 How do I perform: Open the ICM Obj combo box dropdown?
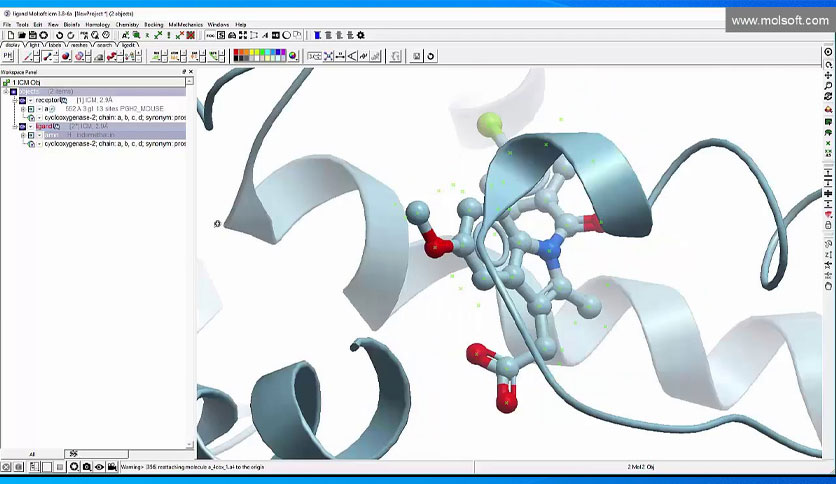click(189, 82)
